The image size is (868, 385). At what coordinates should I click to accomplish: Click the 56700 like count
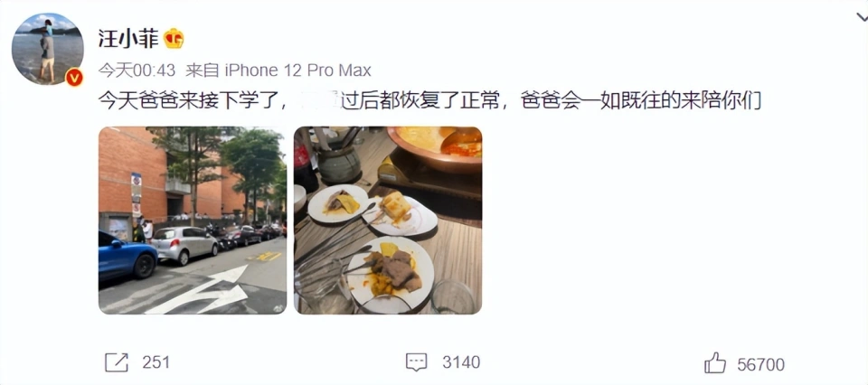760,364
